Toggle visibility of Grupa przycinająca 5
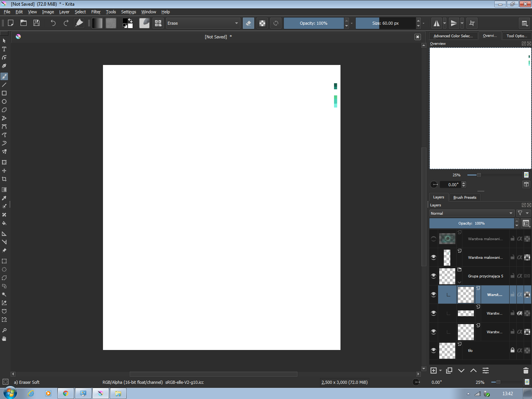The height and width of the screenshot is (399, 532). click(x=434, y=276)
